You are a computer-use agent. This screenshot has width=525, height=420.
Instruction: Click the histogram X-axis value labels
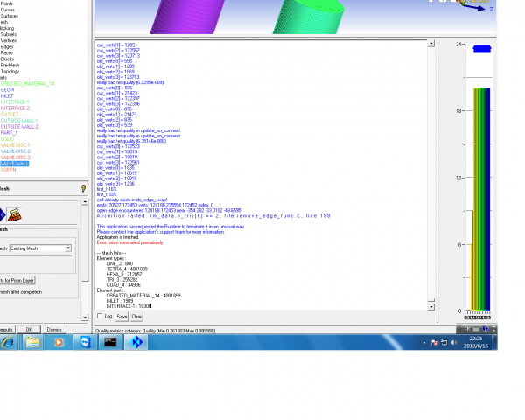[x=478, y=318]
